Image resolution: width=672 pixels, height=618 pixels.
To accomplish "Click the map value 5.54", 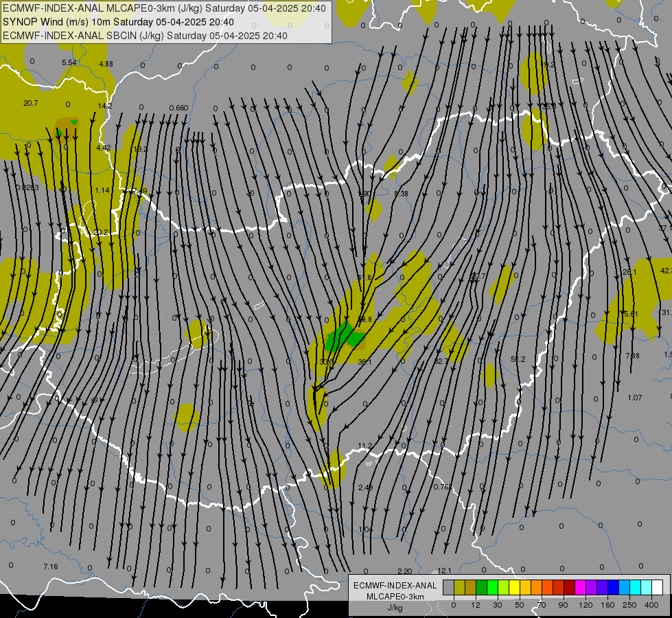I will coord(69,62).
